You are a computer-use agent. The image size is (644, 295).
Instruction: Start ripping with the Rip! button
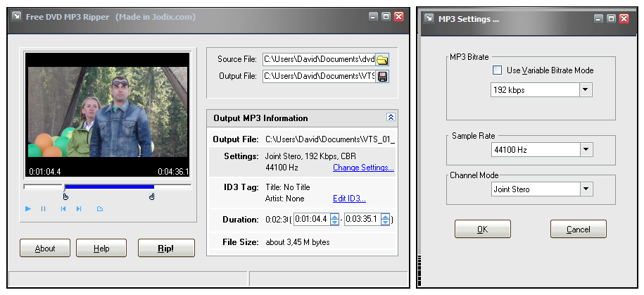click(x=166, y=248)
